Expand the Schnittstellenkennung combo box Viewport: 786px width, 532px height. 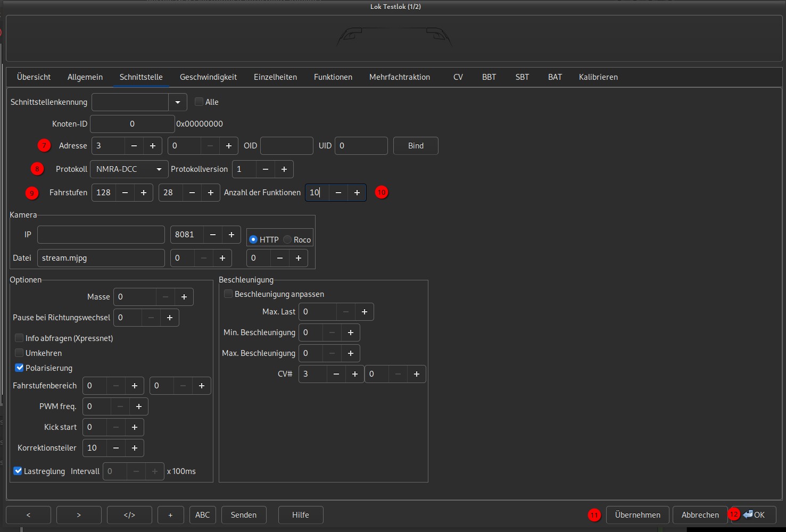pos(178,102)
